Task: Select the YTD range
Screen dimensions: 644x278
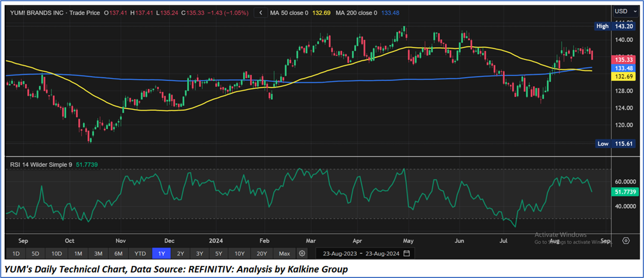Action: coord(140,254)
